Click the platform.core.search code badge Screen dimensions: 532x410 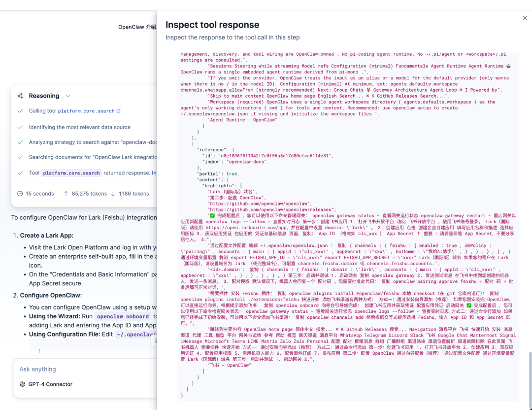tap(71, 173)
